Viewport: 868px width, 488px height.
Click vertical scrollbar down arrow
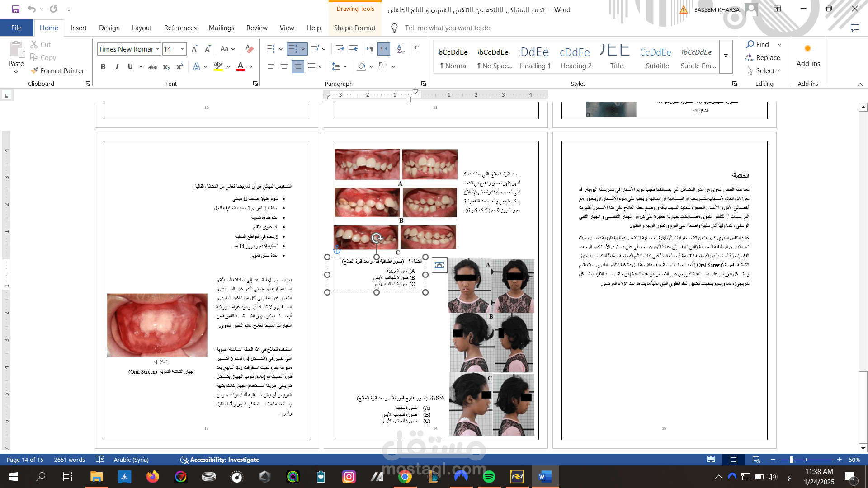(863, 448)
